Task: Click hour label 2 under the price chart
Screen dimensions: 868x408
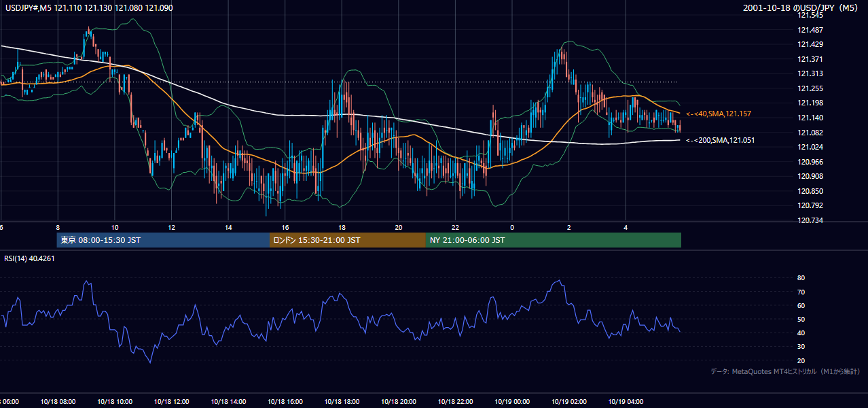Action: [569, 227]
